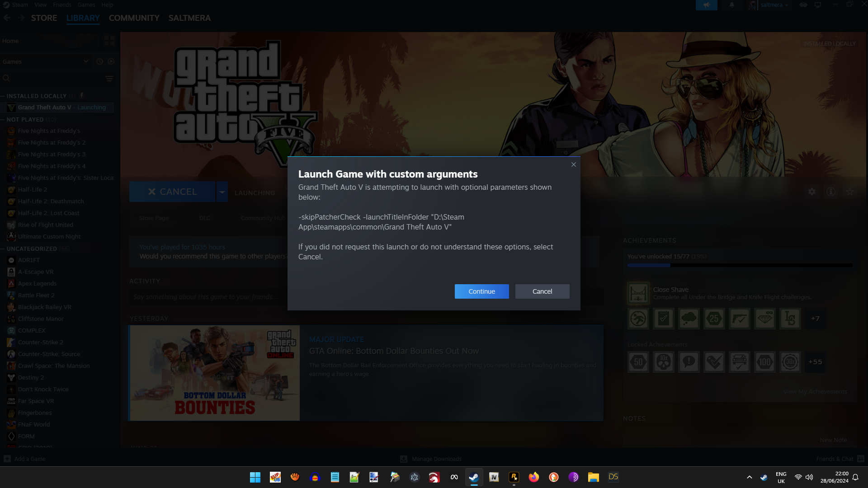Viewport: 868px width, 488px height.
Task: Click the grid collections view icon
Action: [109, 41]
